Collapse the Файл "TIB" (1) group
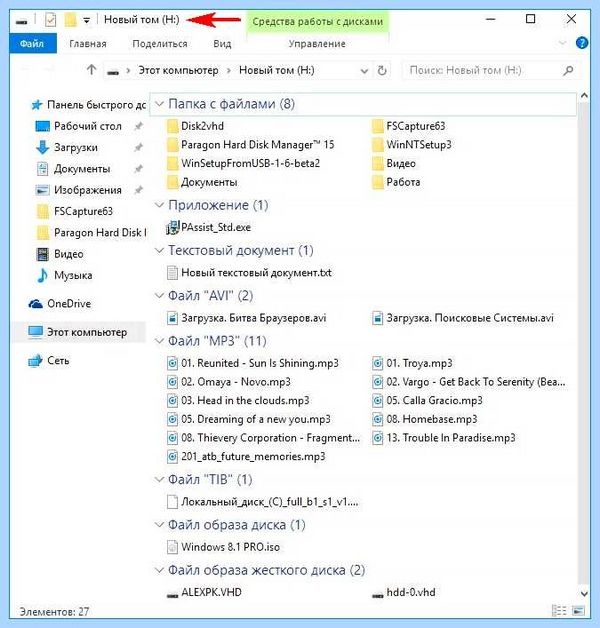Image resolution: width=600 pixels, height=628 pixels. [x=159, y=479]
